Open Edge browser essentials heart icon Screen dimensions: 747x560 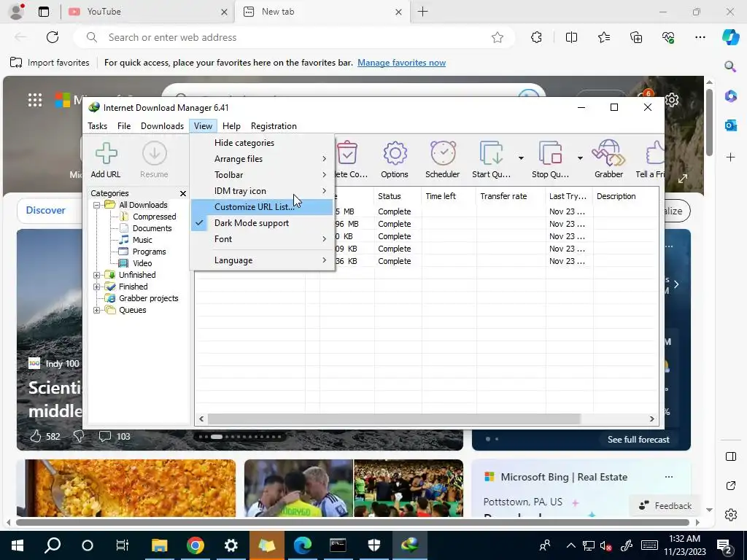tap(668, 37)
